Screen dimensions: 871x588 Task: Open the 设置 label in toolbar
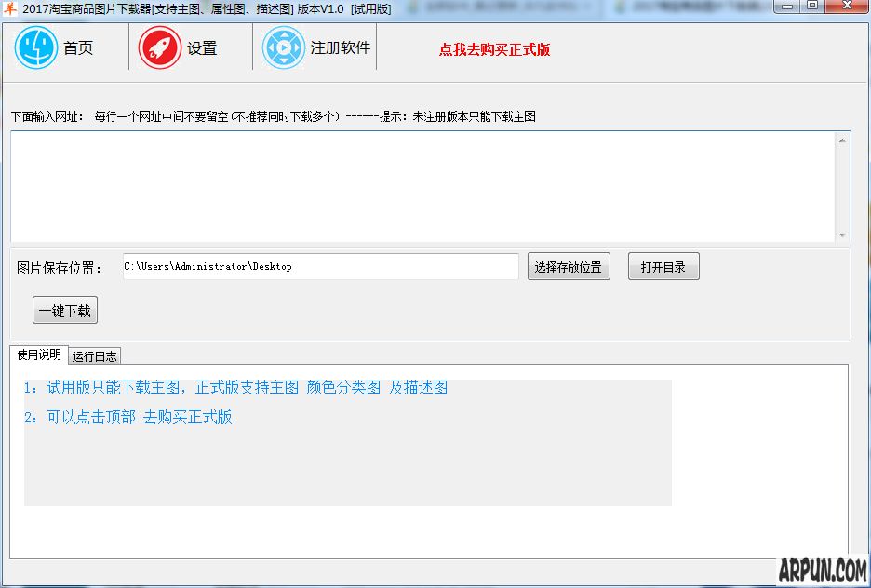tap(202, 48)
